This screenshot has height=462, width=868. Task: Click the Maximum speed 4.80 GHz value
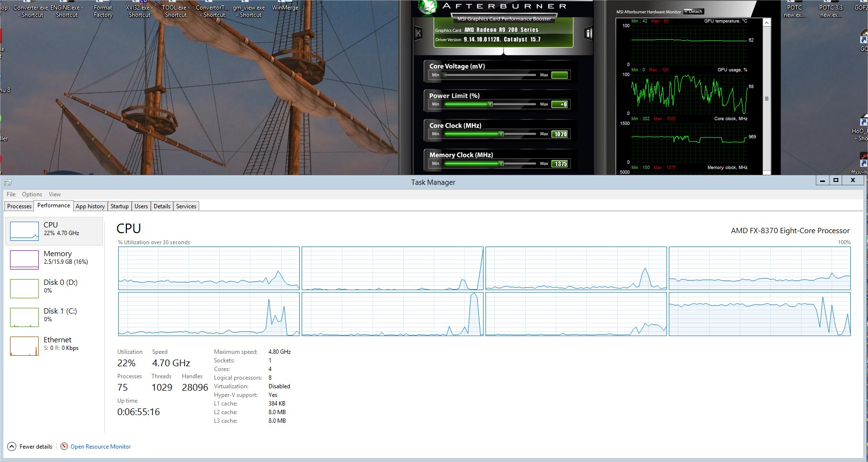[280, 352]
